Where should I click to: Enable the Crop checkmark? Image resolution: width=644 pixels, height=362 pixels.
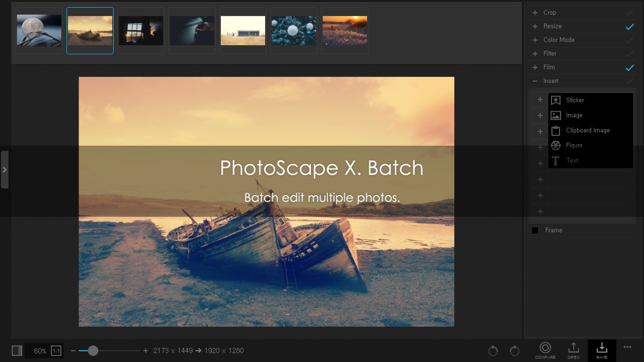pos(629,13)
